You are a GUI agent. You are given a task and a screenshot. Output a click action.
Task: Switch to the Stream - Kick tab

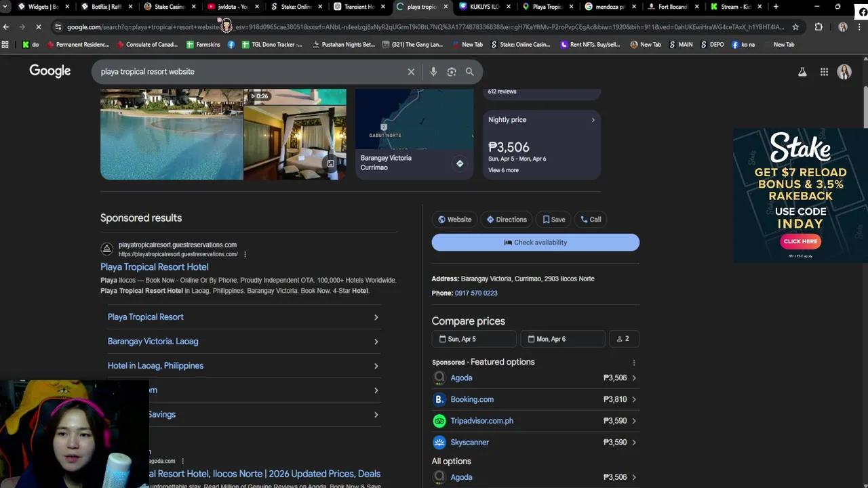[x=736, y=7]
